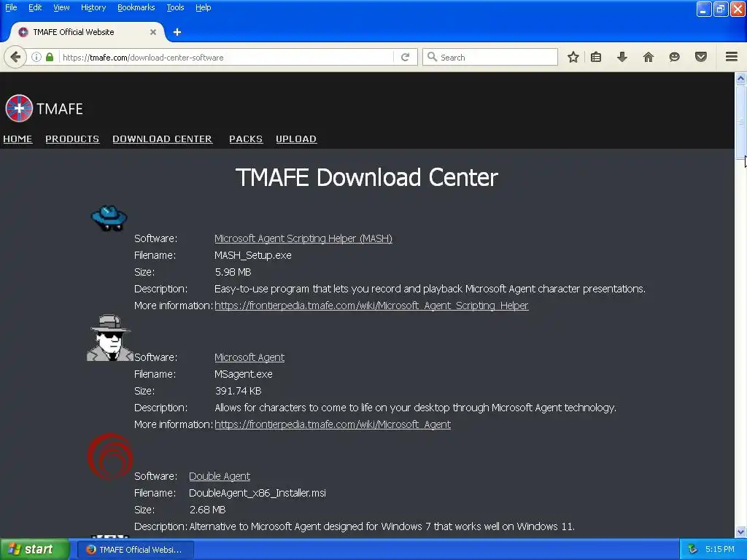Click the scrollbar down arrow
Image resolution: width=747 pixels, height=560 pixels.
coord(741,532)
